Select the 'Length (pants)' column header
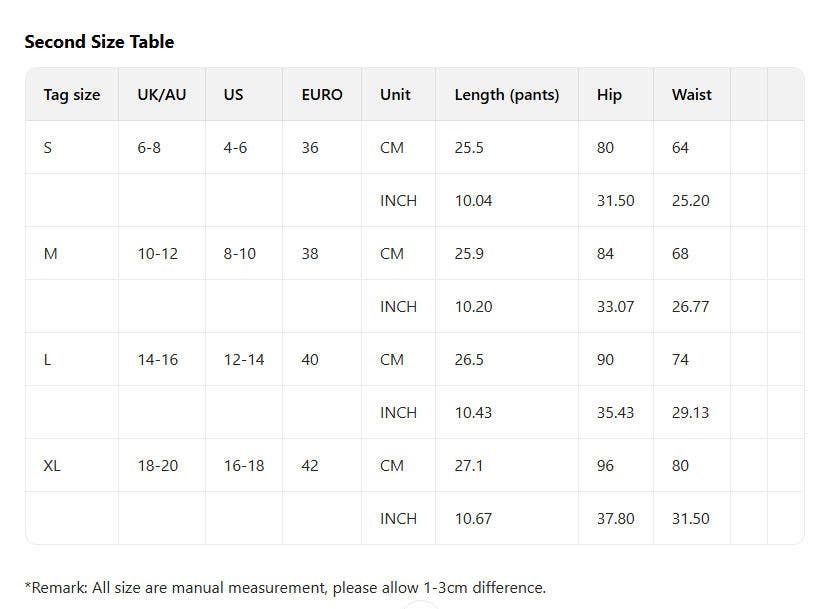 pyautogui.click(x=507, y=95)
